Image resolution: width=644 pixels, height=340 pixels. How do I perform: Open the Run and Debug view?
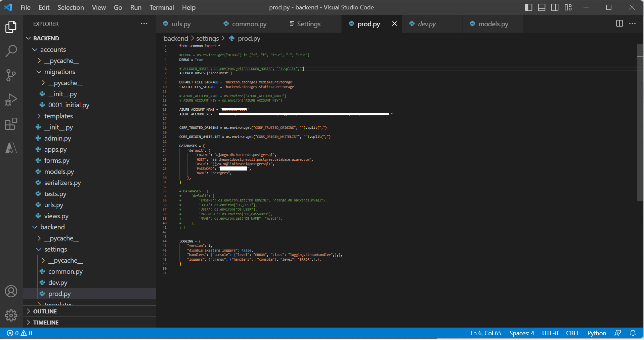pos(11,100)
